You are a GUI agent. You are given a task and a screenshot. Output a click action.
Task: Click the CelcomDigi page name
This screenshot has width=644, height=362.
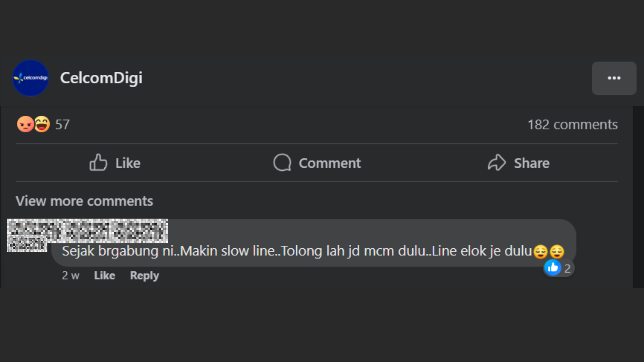101,78
